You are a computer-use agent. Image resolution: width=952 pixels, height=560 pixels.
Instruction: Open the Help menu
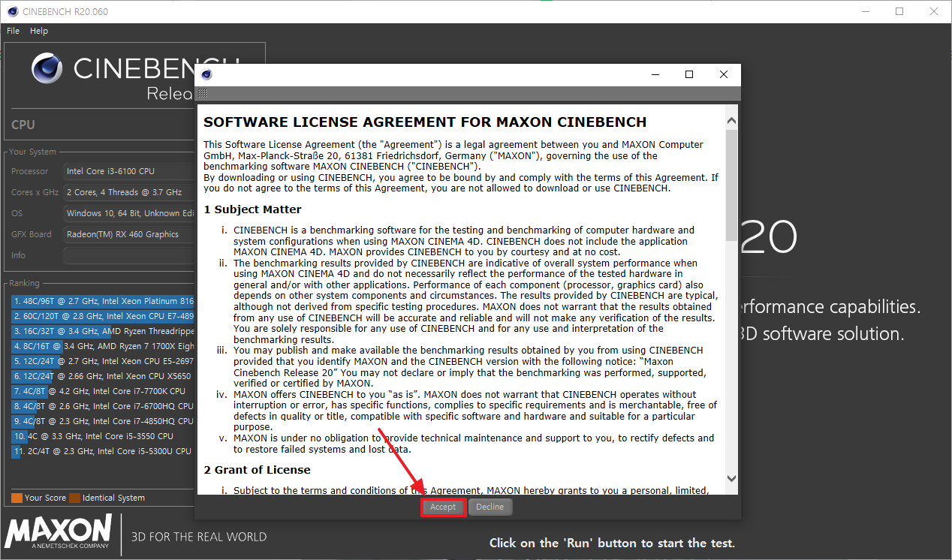(39, 31)
